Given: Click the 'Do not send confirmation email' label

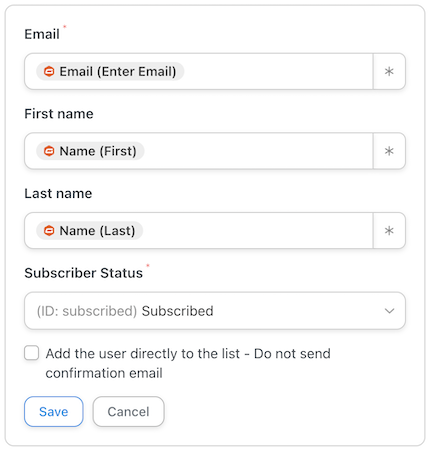Looking at the screenshot, I should tap(188, 363).
